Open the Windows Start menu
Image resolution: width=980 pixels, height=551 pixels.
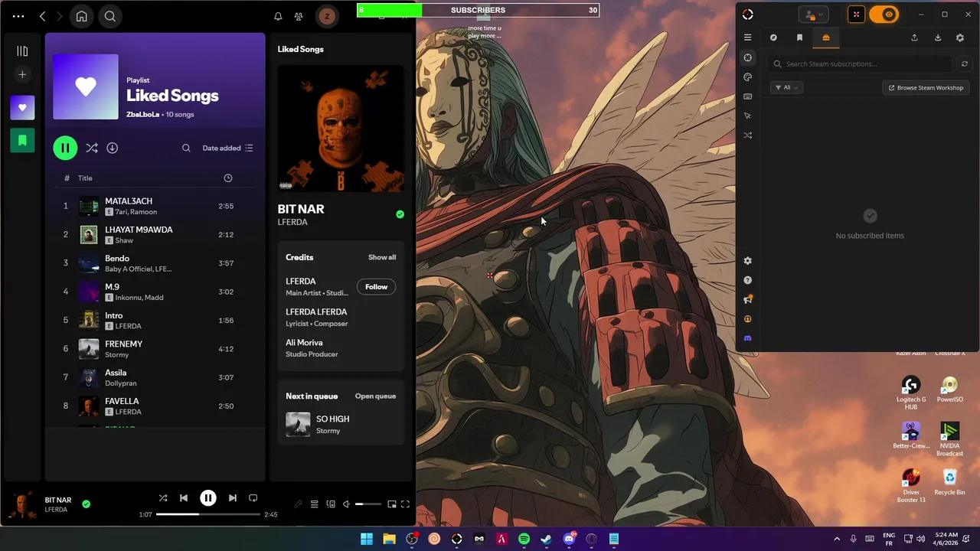[367, 539]
